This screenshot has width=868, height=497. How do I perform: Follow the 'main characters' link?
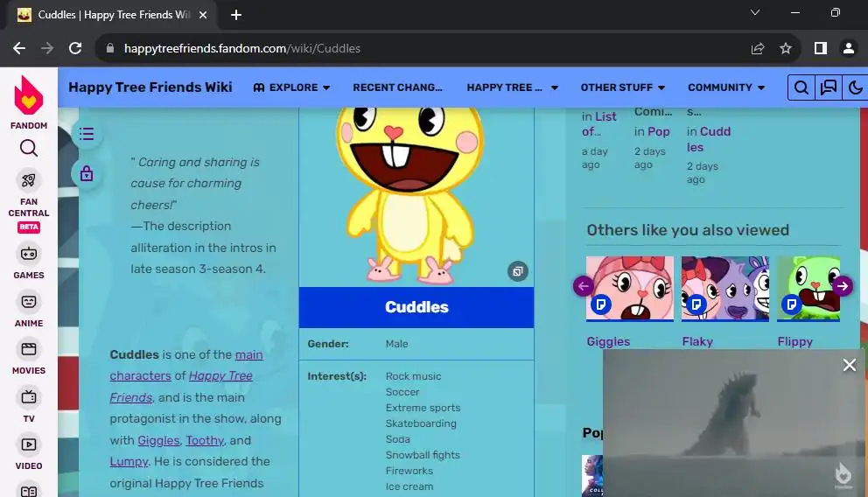click(x=186, y=365)
